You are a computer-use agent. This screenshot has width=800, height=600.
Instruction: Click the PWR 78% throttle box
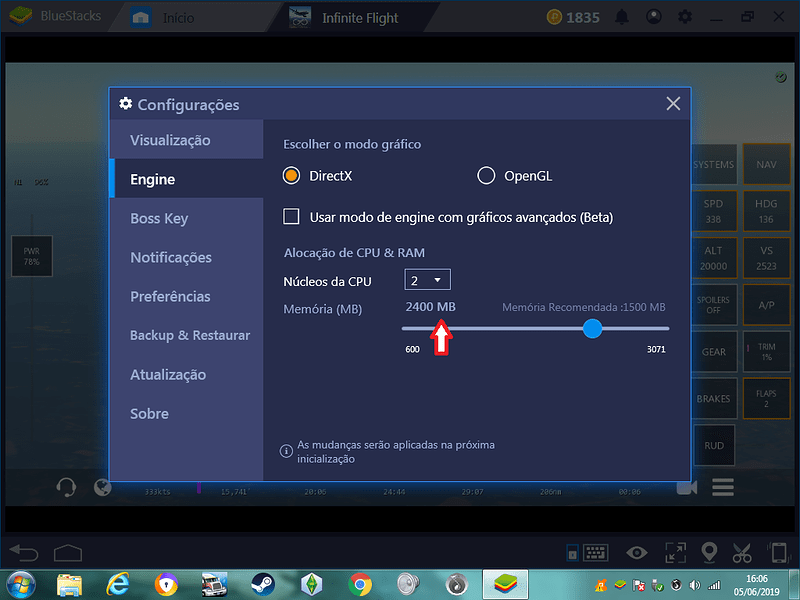(x=32, y=256)
